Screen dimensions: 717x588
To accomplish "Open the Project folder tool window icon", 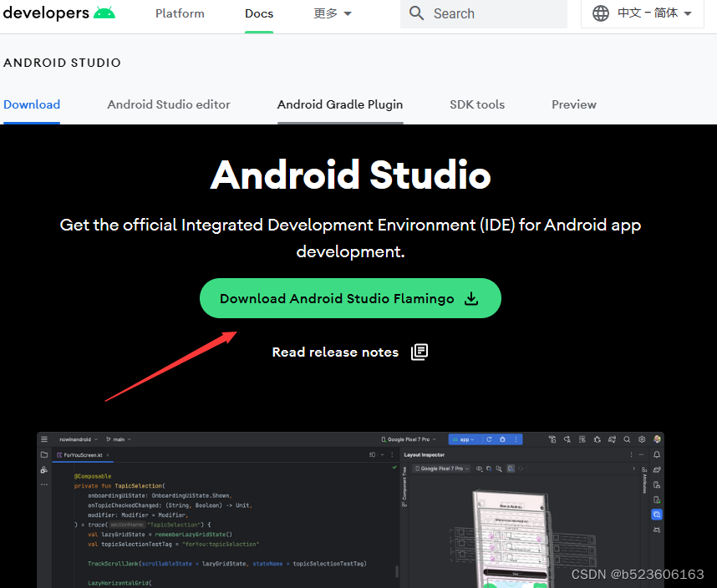I will (x=44, y=454).
